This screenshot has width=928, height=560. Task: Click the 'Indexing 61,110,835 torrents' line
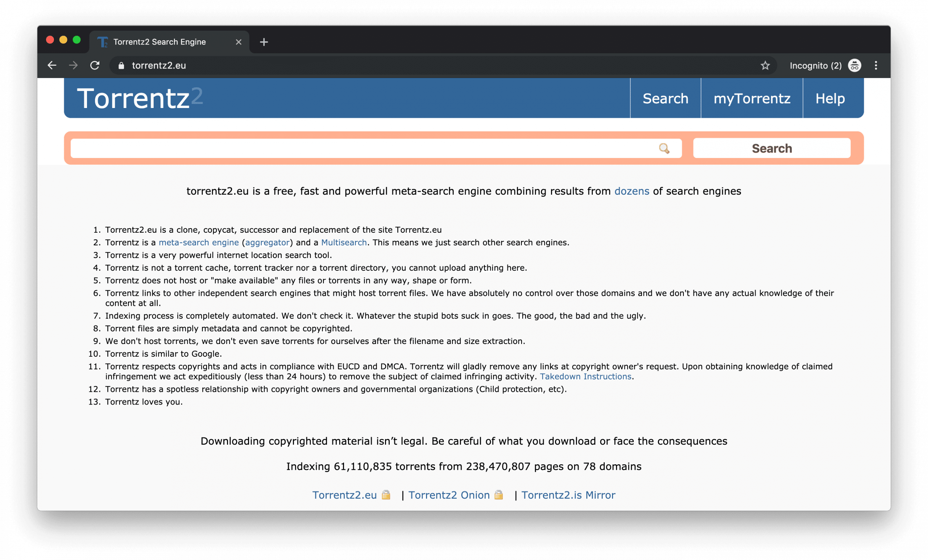click(x=464, y=466)
